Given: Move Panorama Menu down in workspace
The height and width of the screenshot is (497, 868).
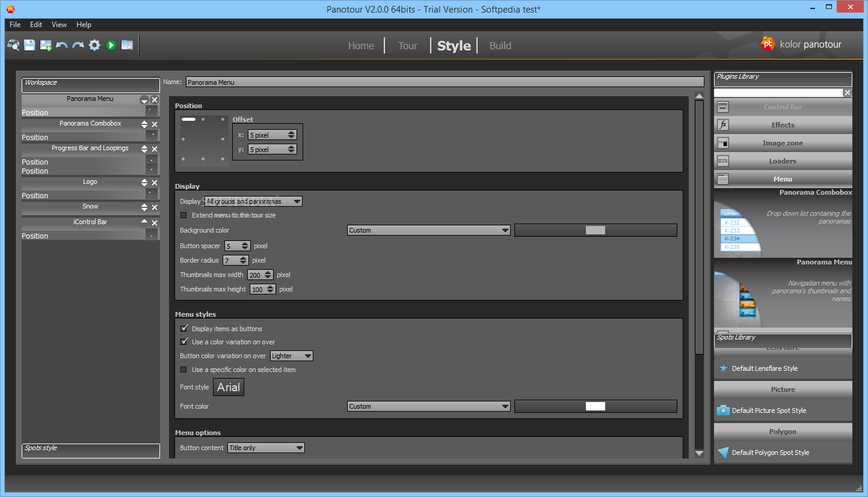Looking at the screenshot, I should pyautogui.click(x=144, y=100).
